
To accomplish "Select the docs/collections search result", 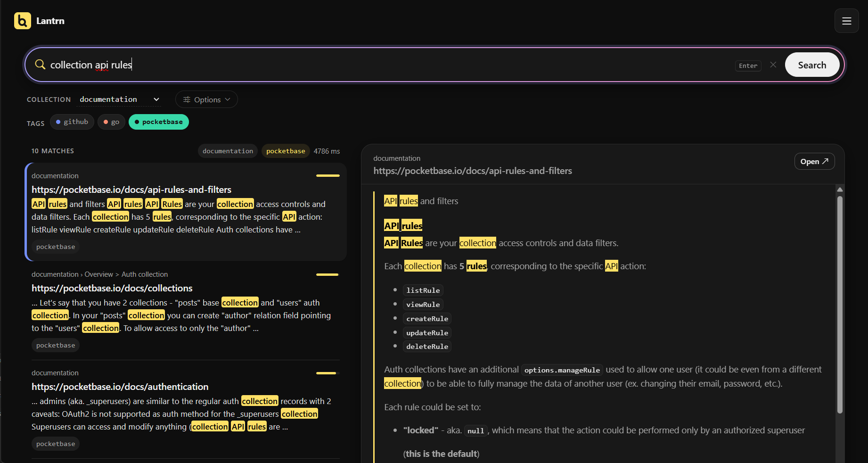I will coord(186,310).
